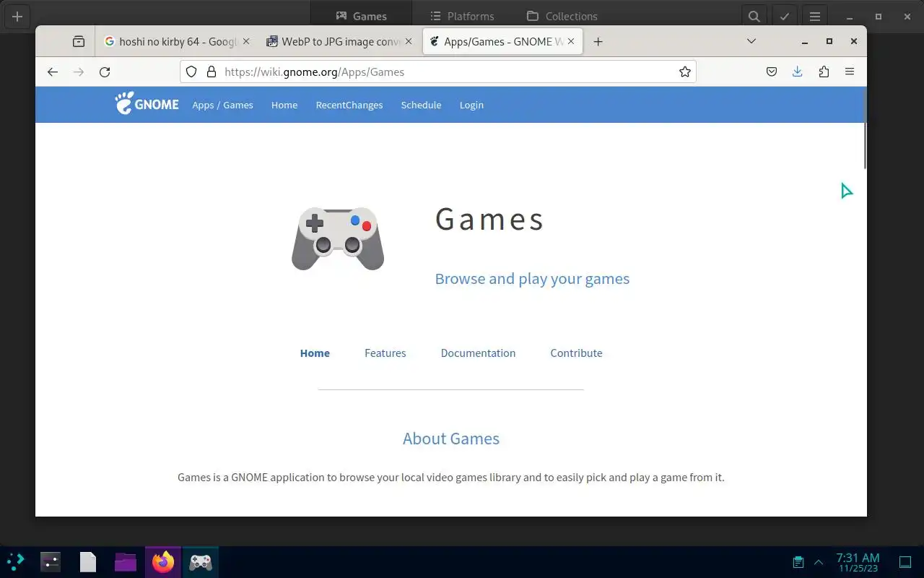Open the terminal from the taskbar
Screen dimensions: 924x578
[51, 562]
